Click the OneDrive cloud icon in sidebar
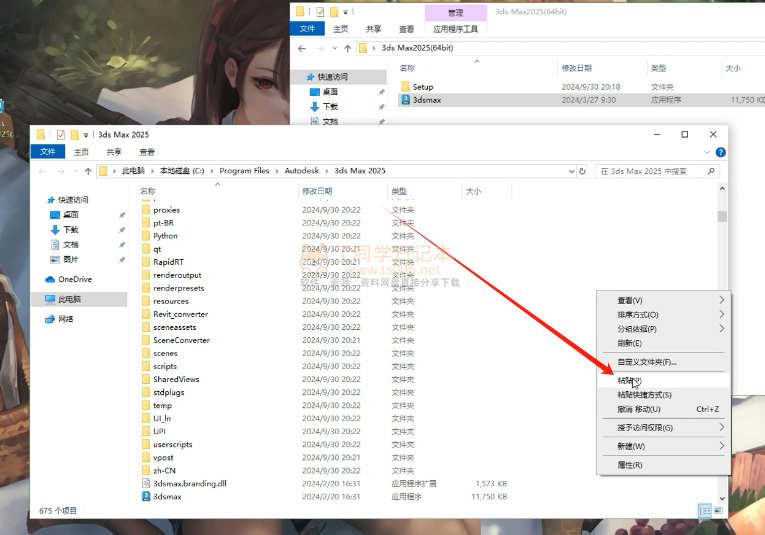765x535 pixels. pos(50,279)
